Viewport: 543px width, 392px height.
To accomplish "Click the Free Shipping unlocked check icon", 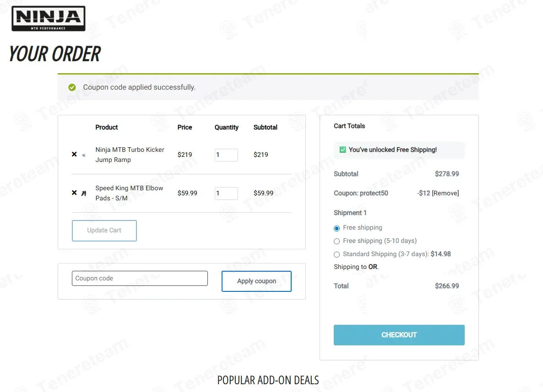I will (342, 150).
